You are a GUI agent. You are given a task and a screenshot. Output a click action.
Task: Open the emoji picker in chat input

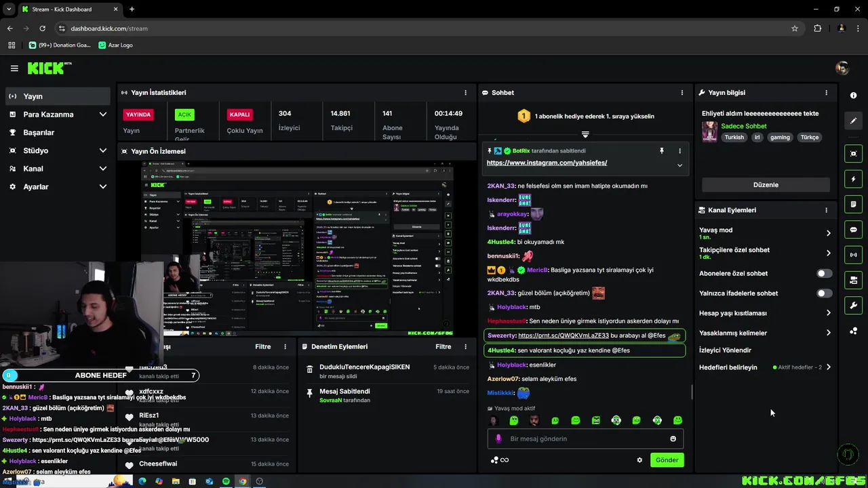[x=673, y=439]
